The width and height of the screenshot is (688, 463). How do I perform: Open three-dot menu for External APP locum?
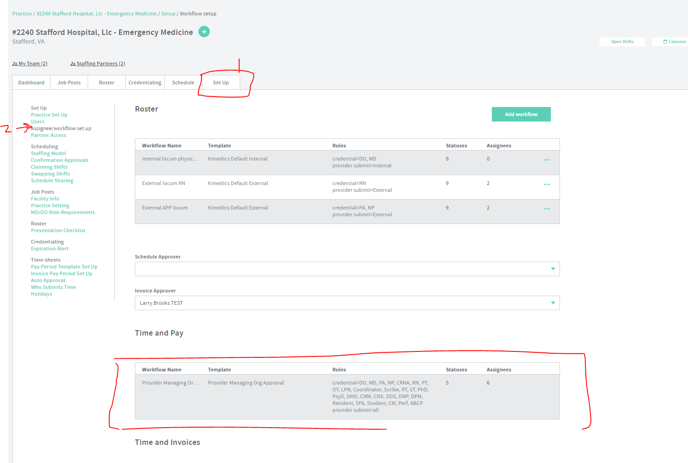click(546, 209)
